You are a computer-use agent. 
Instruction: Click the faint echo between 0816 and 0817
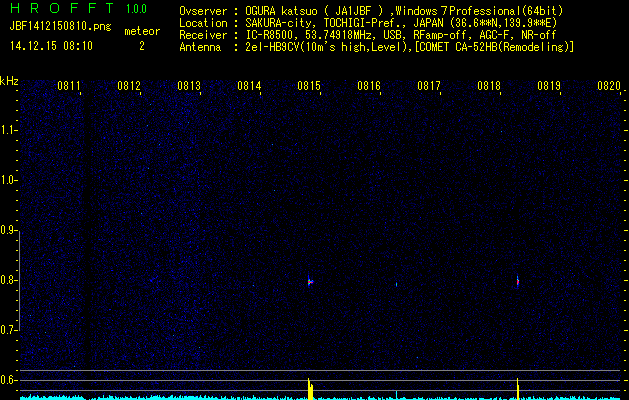pos(396,284)
